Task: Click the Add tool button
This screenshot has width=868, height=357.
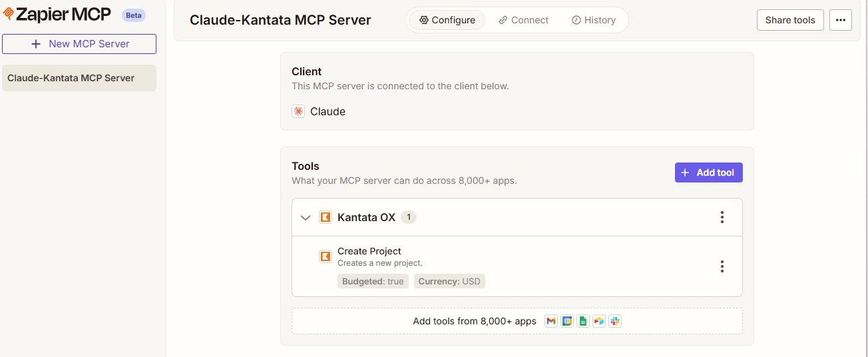Action: click(x=709, y=173)
